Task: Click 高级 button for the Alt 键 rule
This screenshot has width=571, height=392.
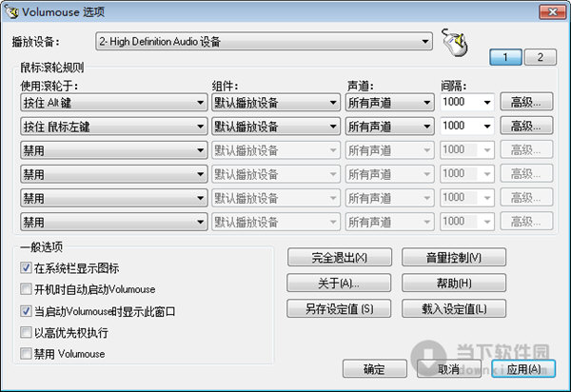Action: [526, 102]
